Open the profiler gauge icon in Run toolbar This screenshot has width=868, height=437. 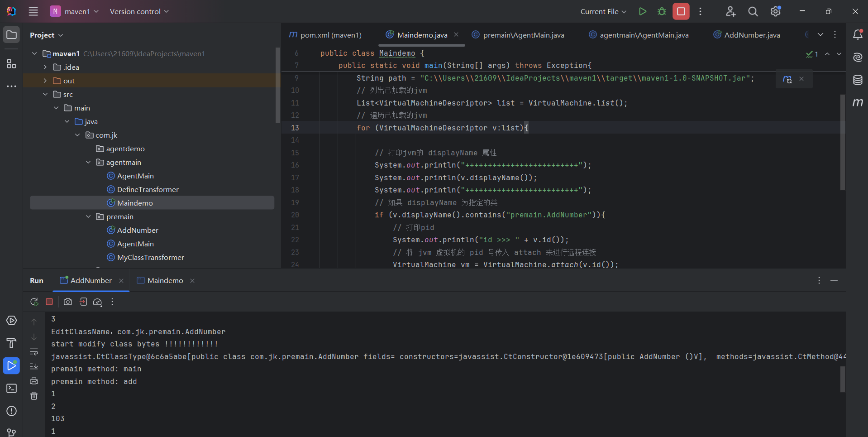(x=97, y=302)
